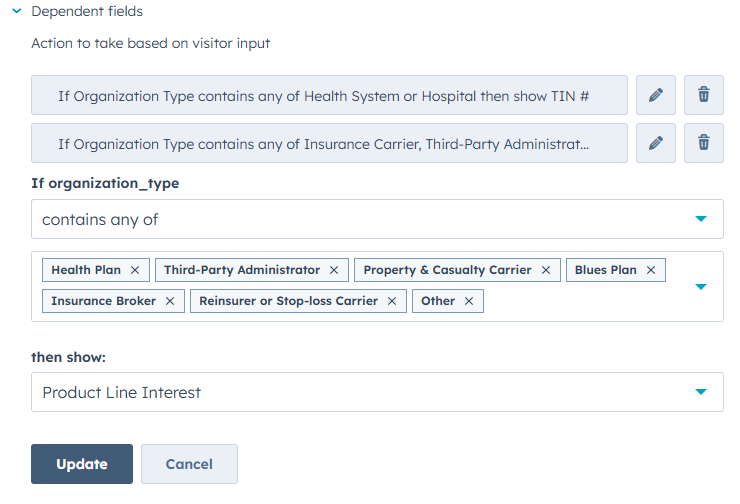Remove the Blues Plan tag
This screenshot has width=740, height=504.
[x=651, y=270]
